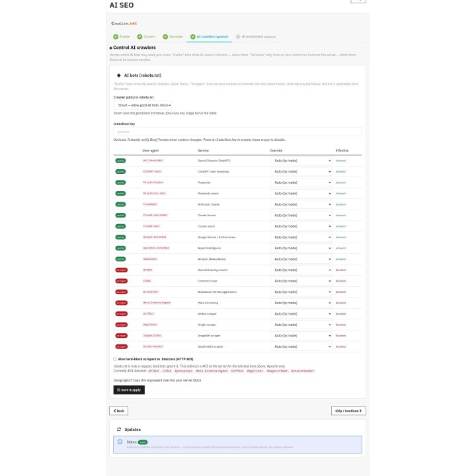The height and width of the screenshot is (476, 476).
Task: Open Override dropdown for Meta AI training
Action: click(301, 303)
